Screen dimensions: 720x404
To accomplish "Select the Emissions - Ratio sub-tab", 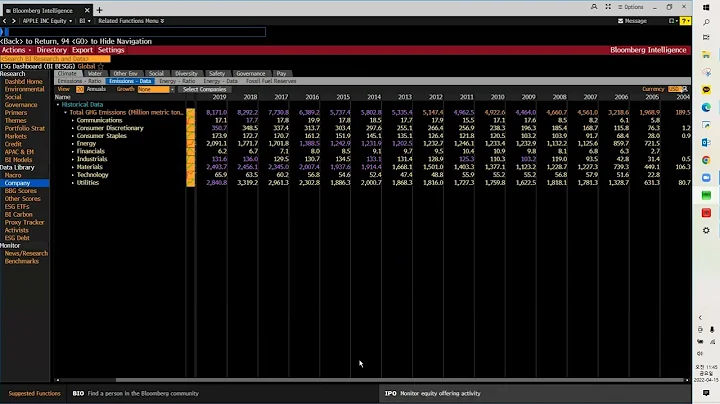I will (x=79, y=81).
